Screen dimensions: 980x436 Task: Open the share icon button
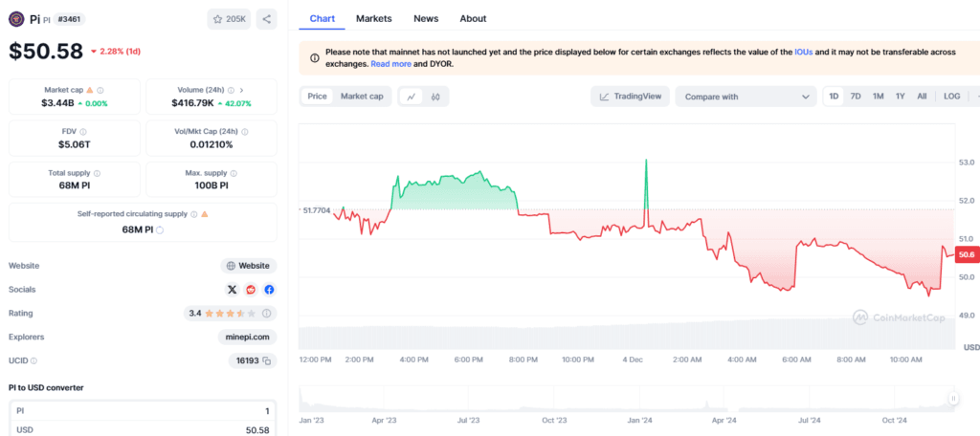click(266, 19)
